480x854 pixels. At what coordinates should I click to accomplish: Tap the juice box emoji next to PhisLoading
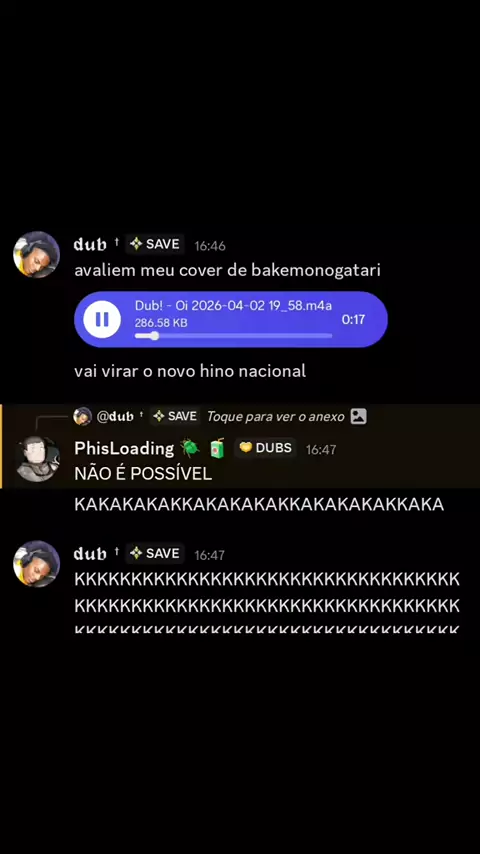[217, 448]
